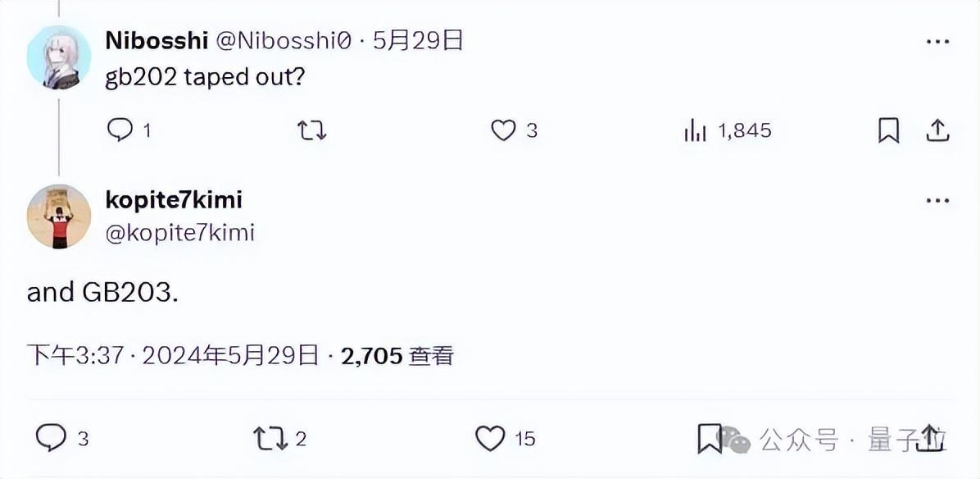Viewport: 980px width, 479px height.
Task: Bookmark kopite7kimi's GB203 tweet
Action: [709, 439]
